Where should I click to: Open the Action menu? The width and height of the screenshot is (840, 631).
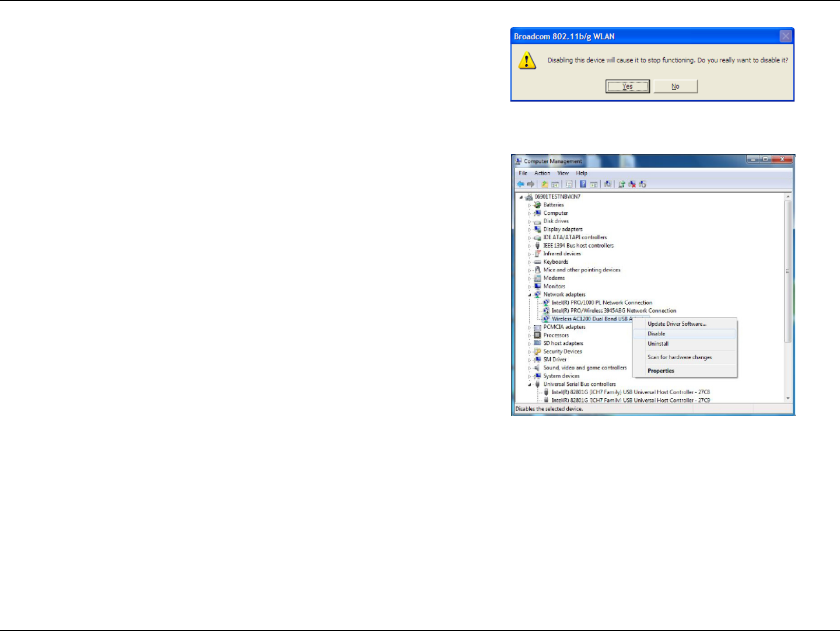coord(542,173)
